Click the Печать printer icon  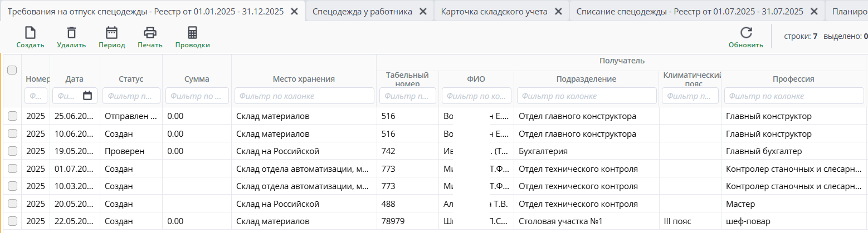tap(150, 33)
